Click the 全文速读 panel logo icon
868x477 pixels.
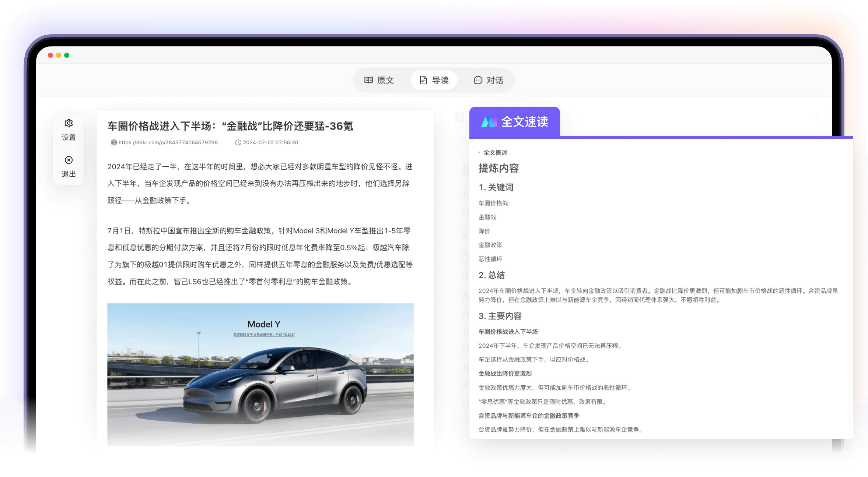pos(490,122)
